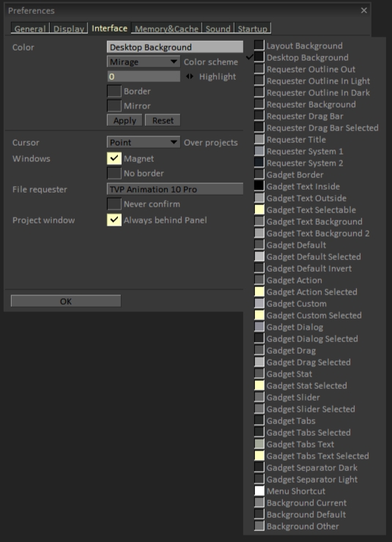Pick Gadget Text Inside black swatch

click(x=259, y=186)
